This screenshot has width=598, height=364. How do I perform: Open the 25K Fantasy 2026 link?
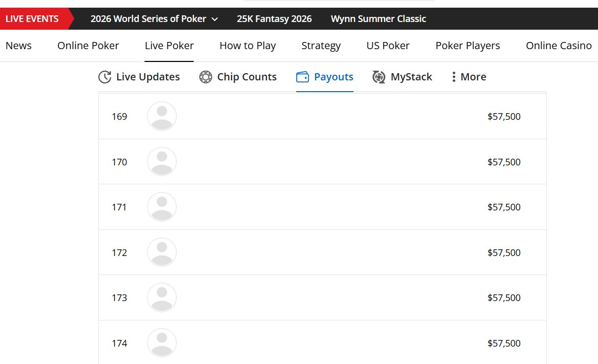(x=274, y=18)
